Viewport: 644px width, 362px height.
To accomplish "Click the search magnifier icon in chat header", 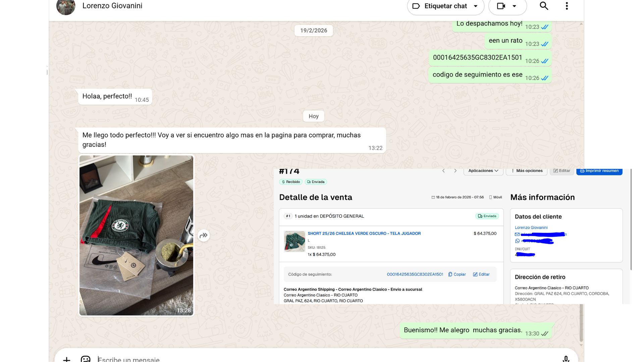I will tap(544, 6).
